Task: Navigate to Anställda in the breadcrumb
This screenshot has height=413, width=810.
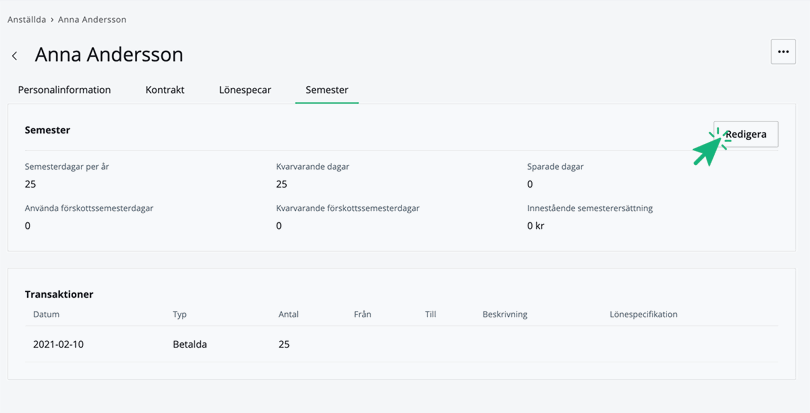Action: pos(28,19)
